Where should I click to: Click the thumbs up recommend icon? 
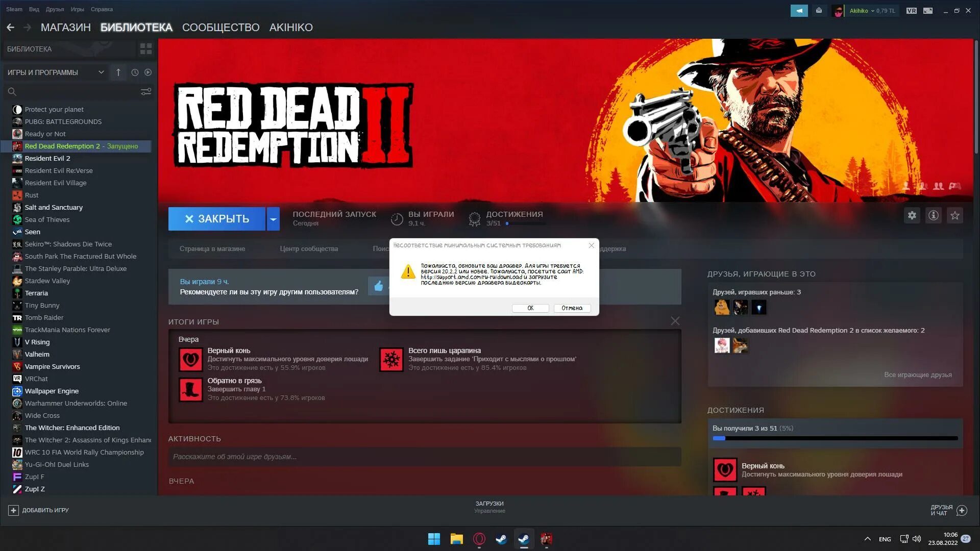coord(378,286)
